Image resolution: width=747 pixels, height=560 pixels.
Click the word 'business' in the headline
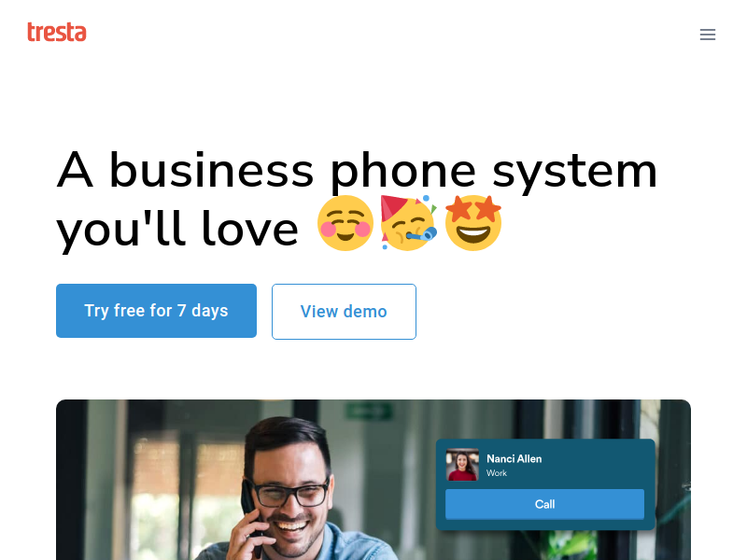point(212,170)
